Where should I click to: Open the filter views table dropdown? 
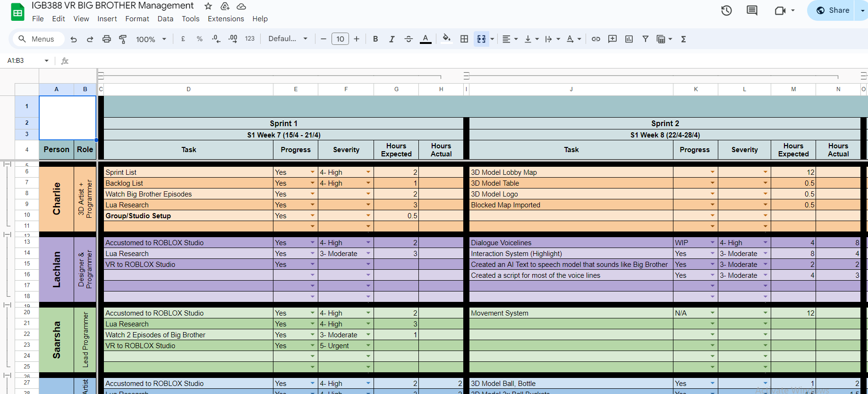click(x=664, y=39)
